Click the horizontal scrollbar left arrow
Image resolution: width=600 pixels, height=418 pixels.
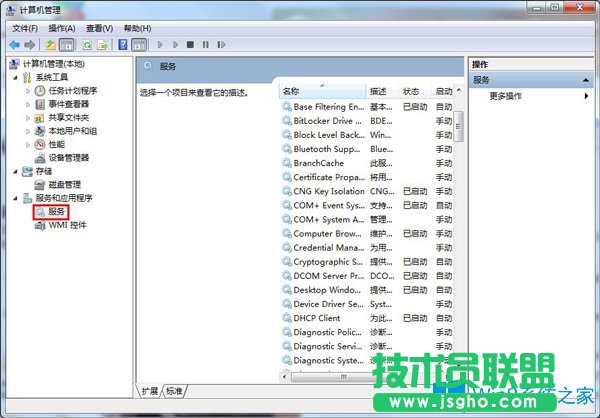click(285, 377)
